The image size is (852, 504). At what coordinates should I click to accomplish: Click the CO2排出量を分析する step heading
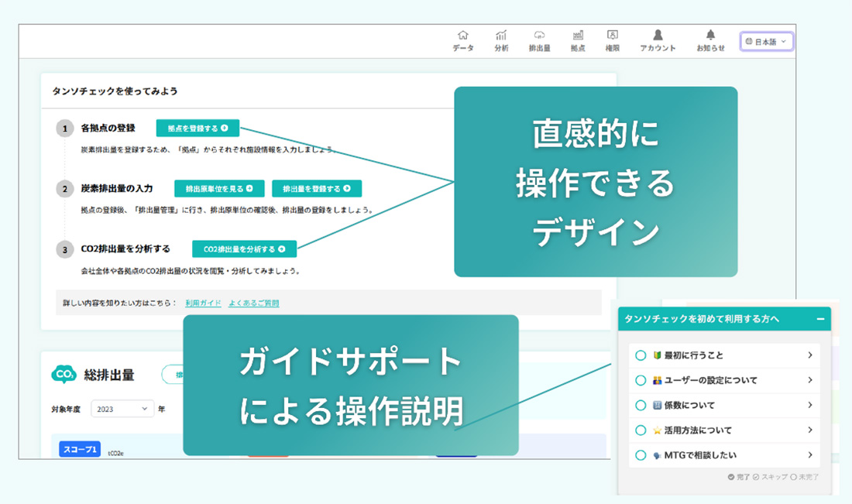tap(125, 249)
